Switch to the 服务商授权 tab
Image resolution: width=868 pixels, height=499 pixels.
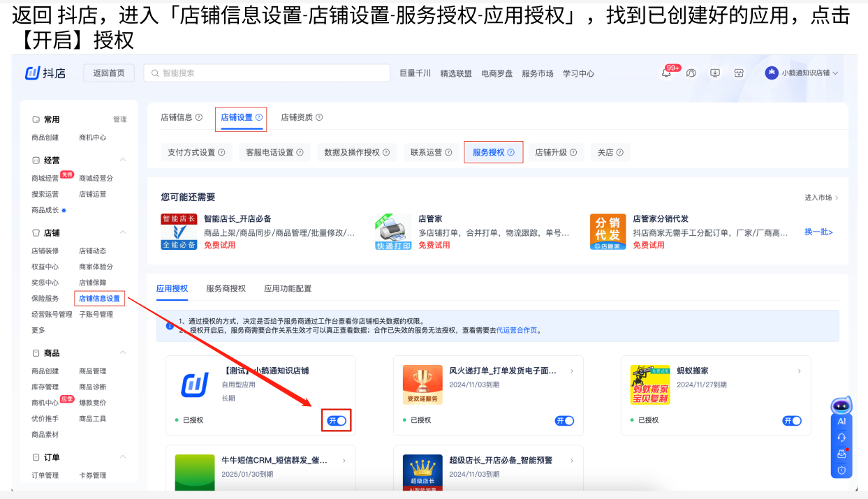tap(226, 288)
